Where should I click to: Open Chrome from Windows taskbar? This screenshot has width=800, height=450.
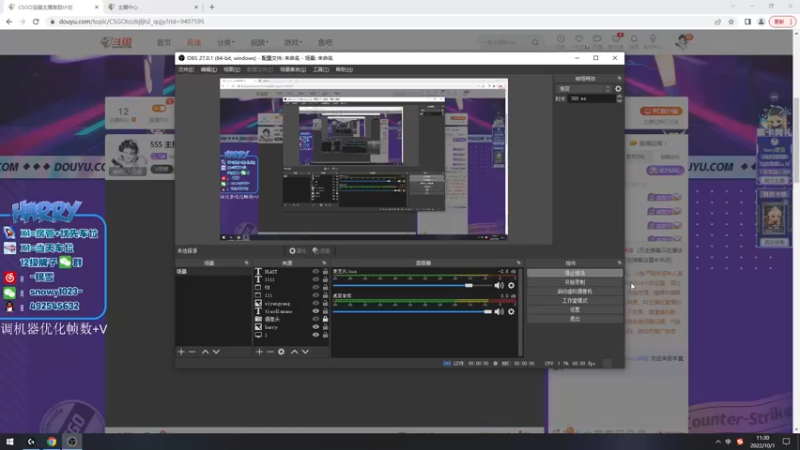coord(52,441)
